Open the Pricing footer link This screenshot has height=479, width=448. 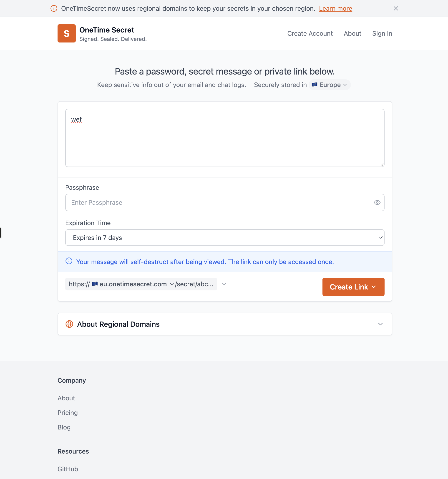point(68,413)
